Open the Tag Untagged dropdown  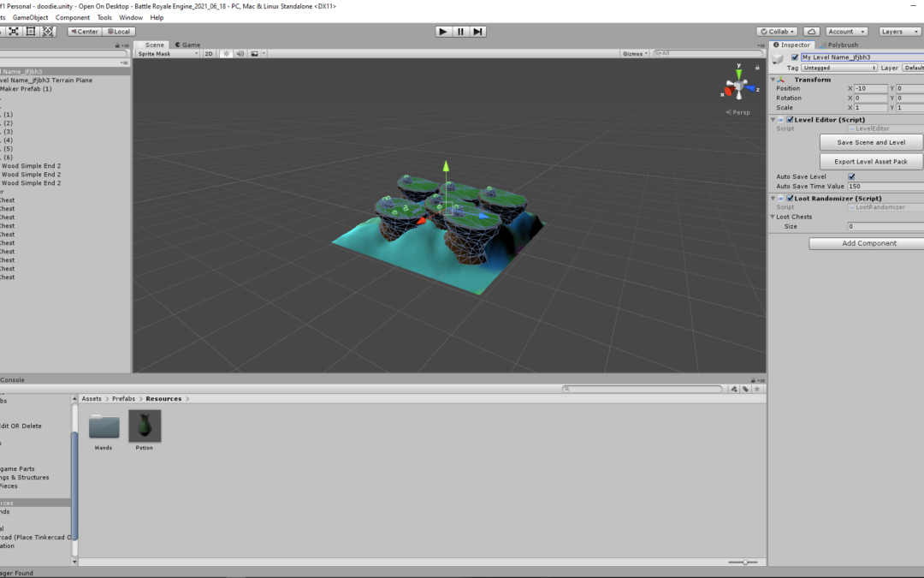839,68
